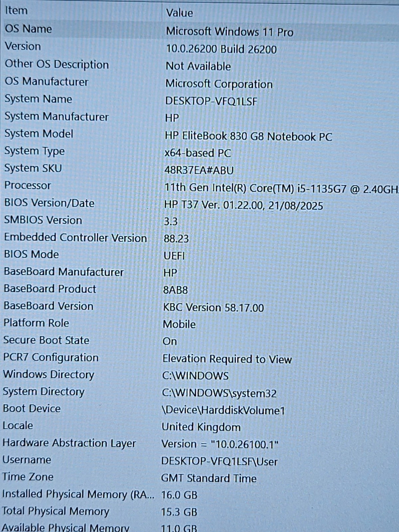Select System Name value DESKTOP-VFQ1LSF
The width and height of the screenshot is (399, 532).
211,101
